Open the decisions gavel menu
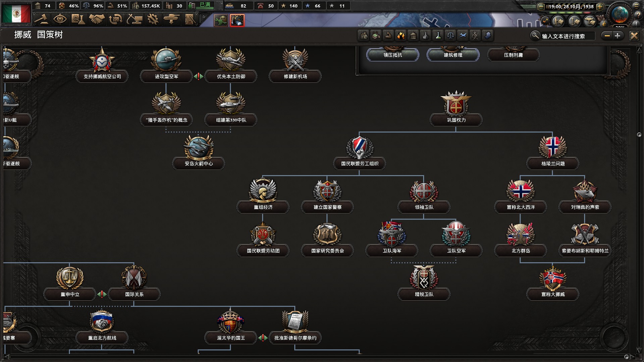 point(41,19)
